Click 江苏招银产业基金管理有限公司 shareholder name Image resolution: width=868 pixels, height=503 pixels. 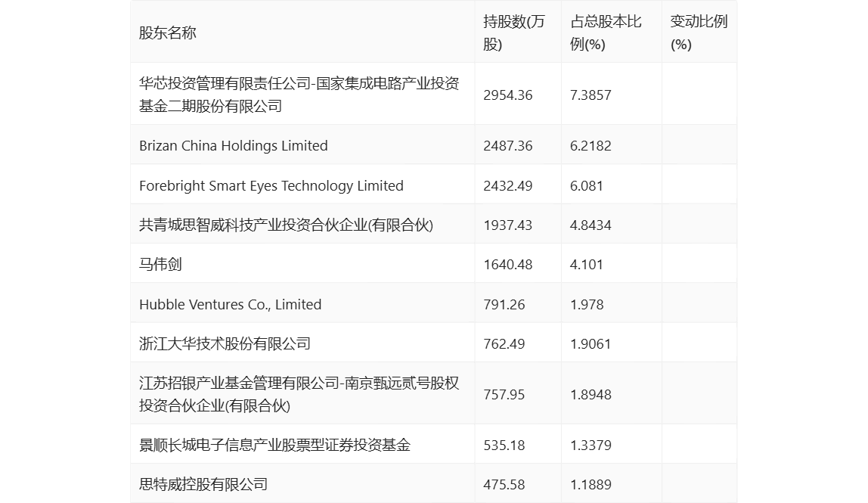click(299, 394)
